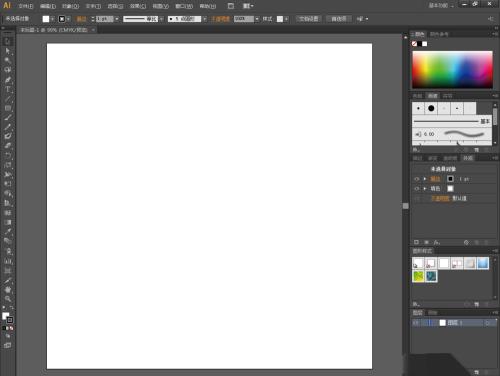Select the Eraser tool
The width and height of the screenshot is (500, 376).
[8, 146]
